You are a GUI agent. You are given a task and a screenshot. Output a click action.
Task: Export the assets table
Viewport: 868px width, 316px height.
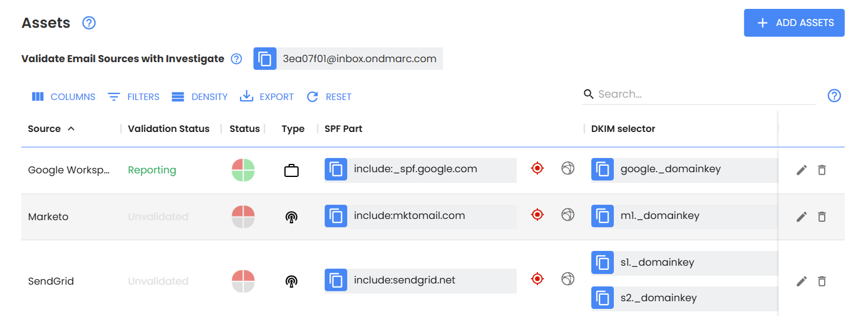point(267,97)
